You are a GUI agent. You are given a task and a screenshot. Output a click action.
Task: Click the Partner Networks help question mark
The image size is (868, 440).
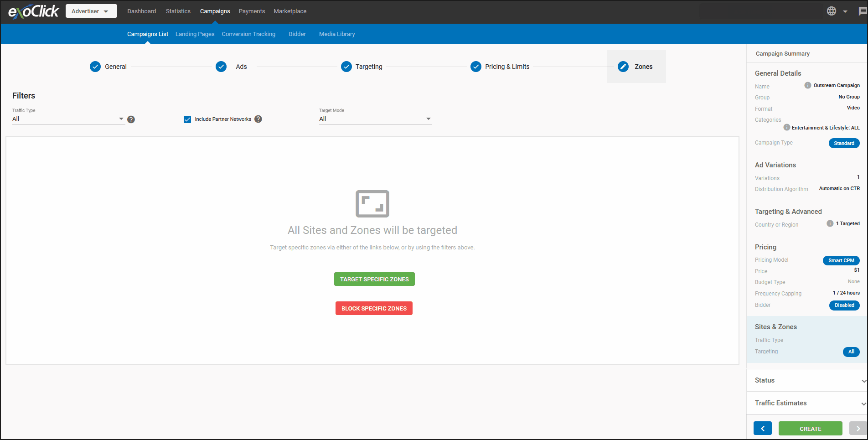pos(258,119)
